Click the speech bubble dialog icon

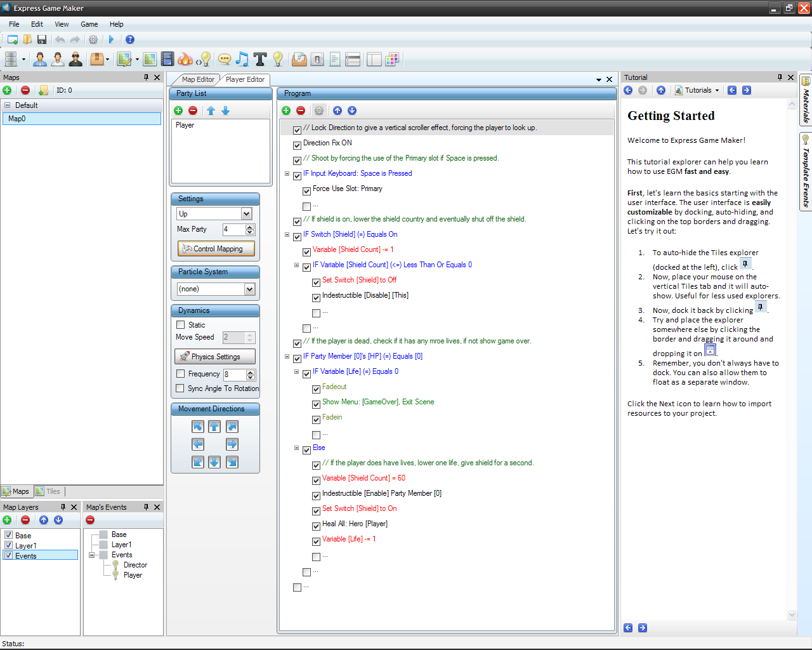tap(225, 59)
